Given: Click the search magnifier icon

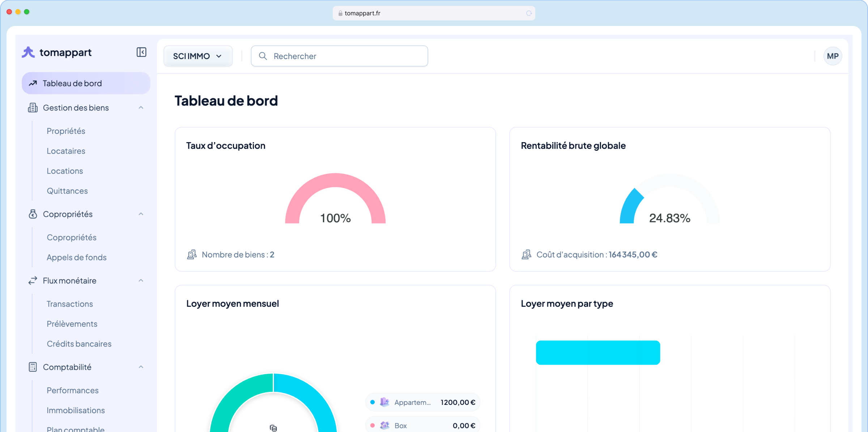Looking at the screenshot, I should coord(263,56).
